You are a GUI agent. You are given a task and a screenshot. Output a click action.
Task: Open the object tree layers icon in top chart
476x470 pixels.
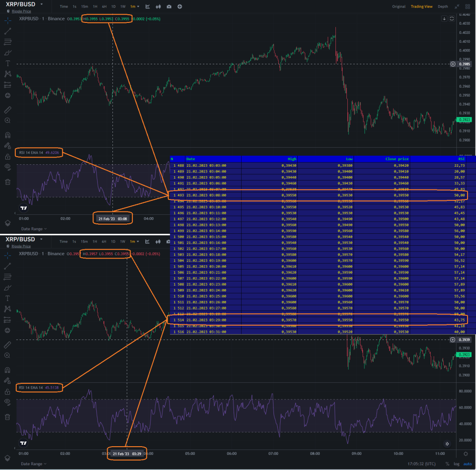[8, 223]
